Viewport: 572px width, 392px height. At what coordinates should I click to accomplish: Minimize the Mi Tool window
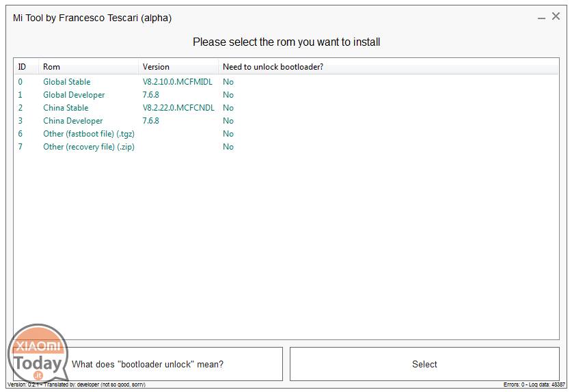[541, 18]
